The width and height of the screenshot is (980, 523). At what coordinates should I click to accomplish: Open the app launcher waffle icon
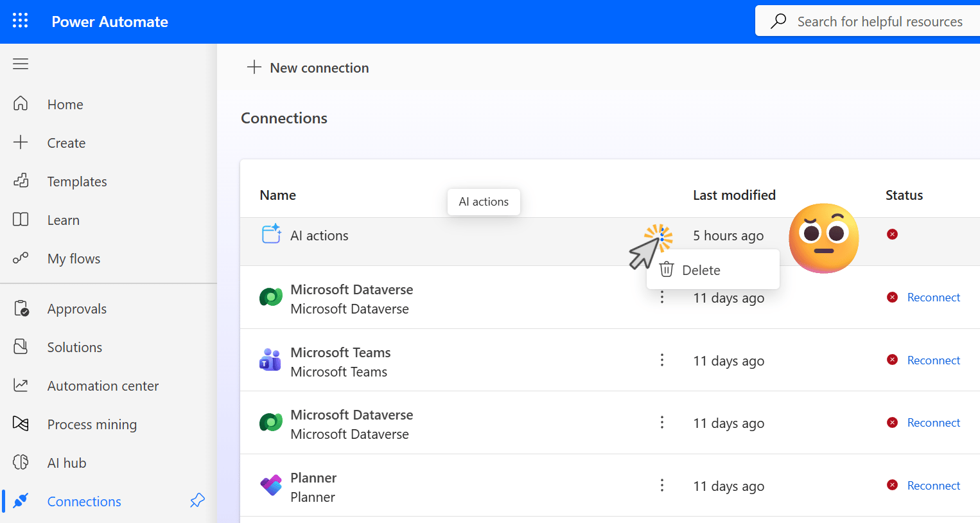(x=21, y=21)
